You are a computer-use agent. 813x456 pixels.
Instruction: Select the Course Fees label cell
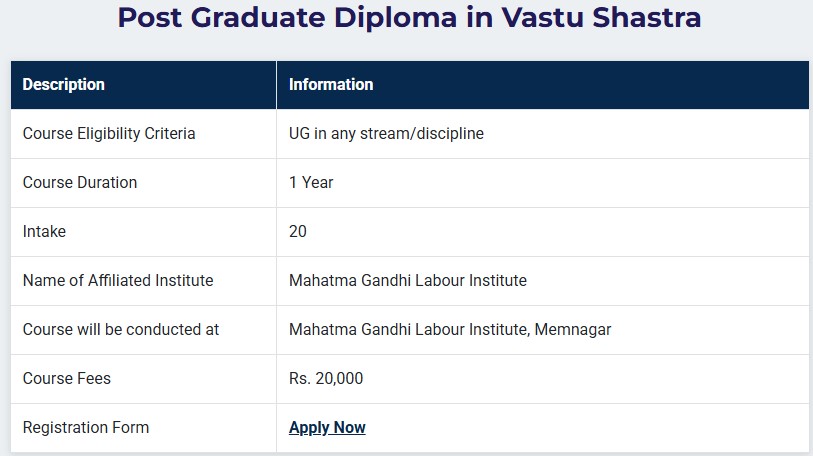pyautogui.click(x=67, y=379)
